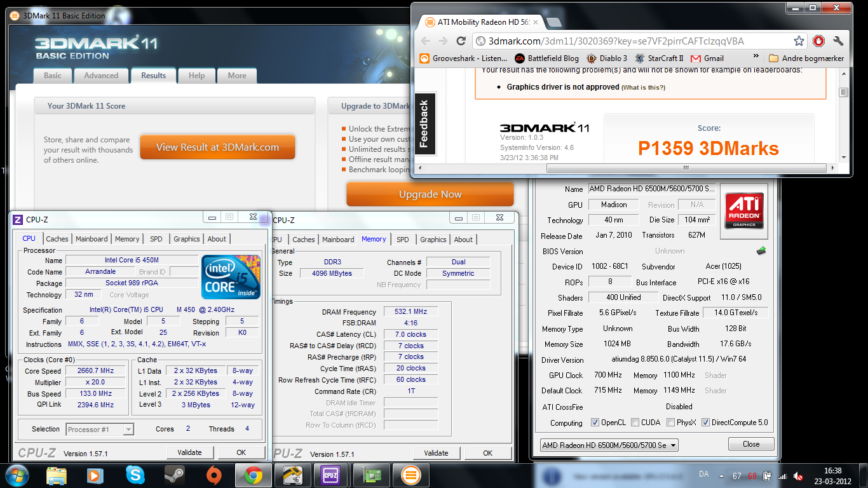Click Validate in the left CPU-Z window
Screen dimensions: 868x488
pos(189,452)
